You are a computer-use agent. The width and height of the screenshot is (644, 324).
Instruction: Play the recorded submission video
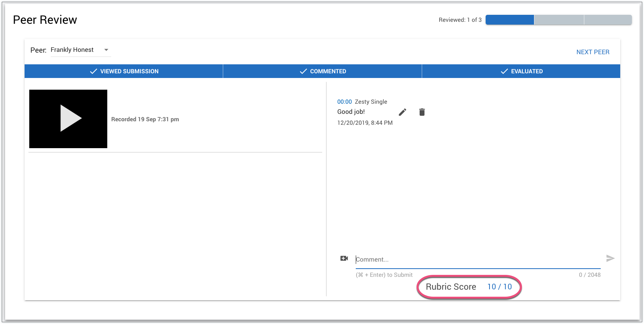coord(68,119)
